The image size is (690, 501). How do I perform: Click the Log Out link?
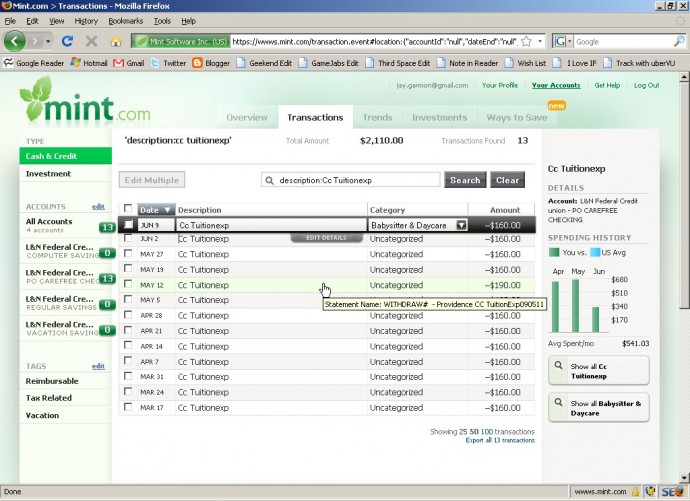646,85
